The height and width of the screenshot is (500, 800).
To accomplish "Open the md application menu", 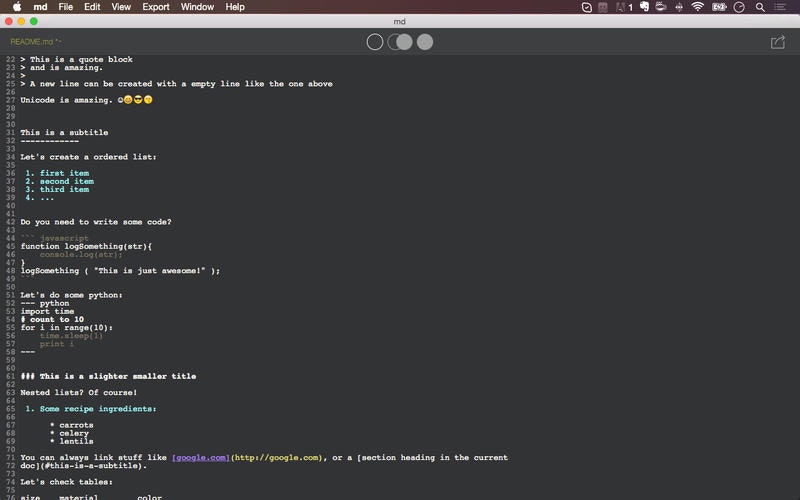I will pyautogui.click(x=40, y=7).
